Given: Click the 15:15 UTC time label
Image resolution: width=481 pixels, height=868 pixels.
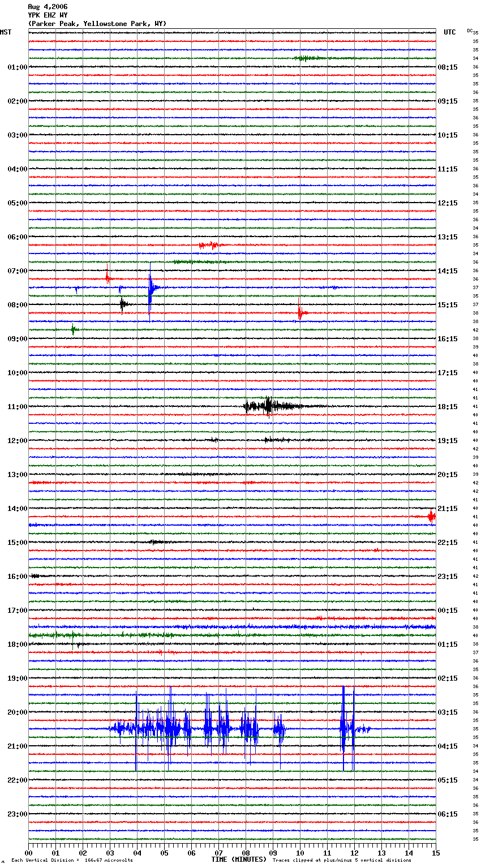Looking at the screenshot, I should pyautogui.click(x=448, y=305).
